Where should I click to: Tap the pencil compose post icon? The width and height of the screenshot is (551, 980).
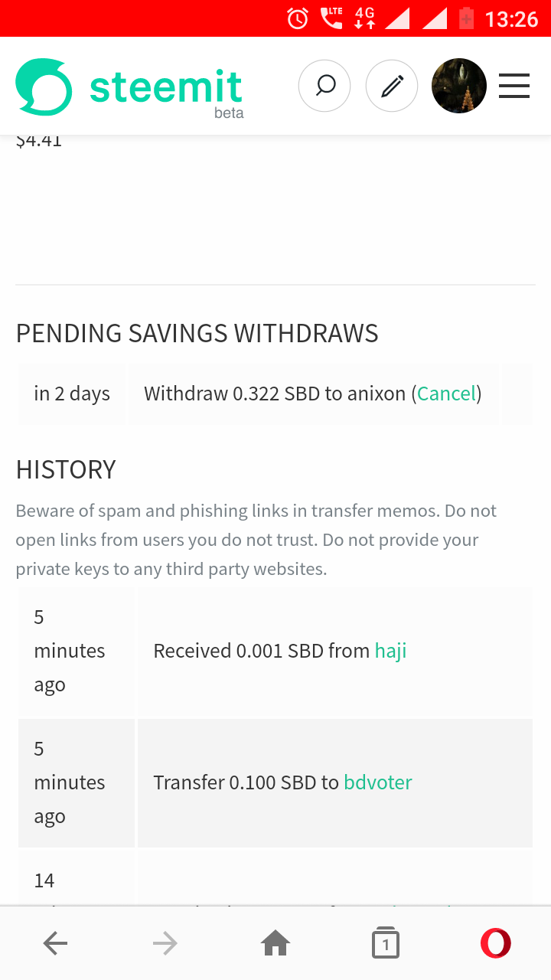coord(392,86)
